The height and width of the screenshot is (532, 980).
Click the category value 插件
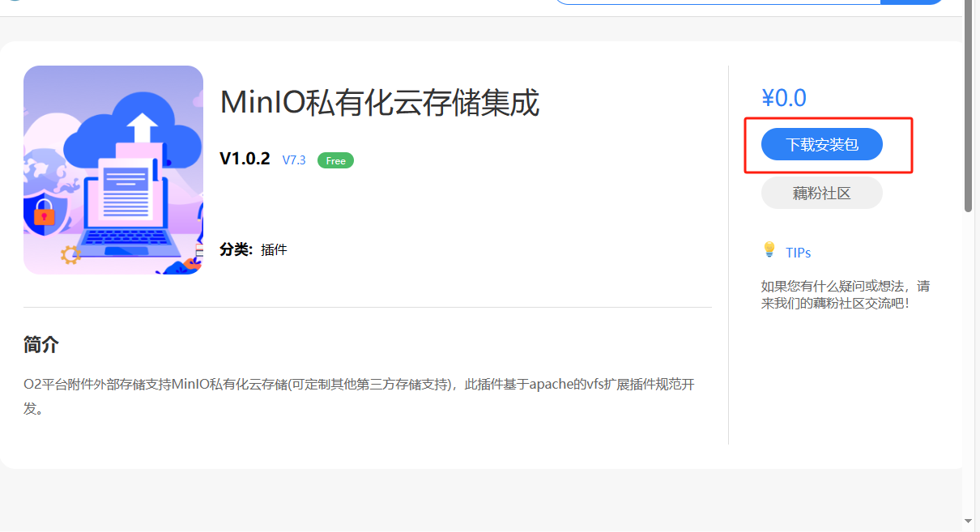pos(274,249)
